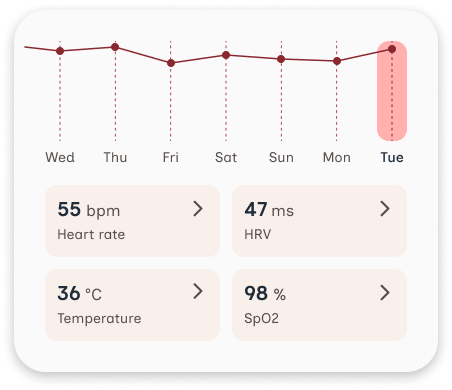The width and height of the screenshot is (452, 390).
Task: Select the Thu data point on chart
Action: point(115,47)
